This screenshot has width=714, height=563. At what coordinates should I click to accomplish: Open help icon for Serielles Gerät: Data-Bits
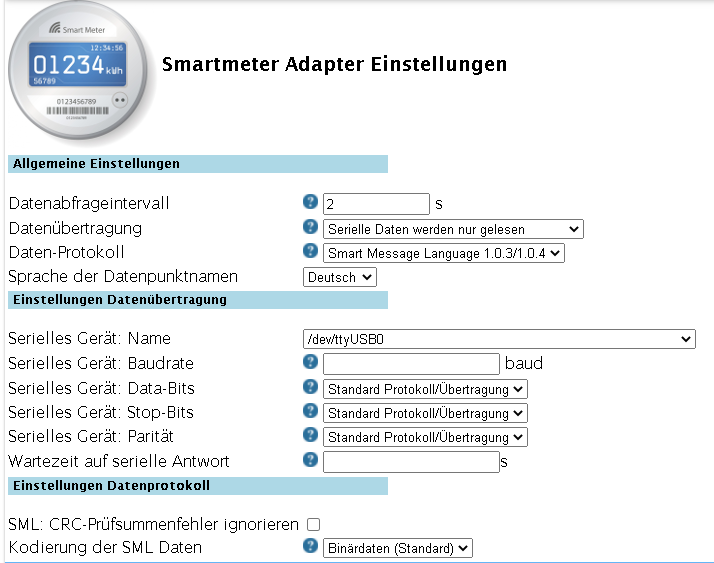click(x=310, y=387)
